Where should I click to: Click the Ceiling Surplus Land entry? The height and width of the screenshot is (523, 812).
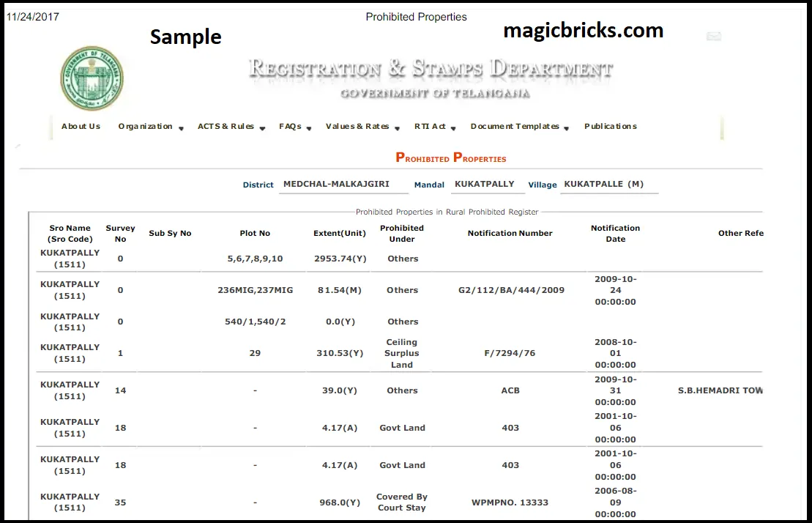pos(402,354)
